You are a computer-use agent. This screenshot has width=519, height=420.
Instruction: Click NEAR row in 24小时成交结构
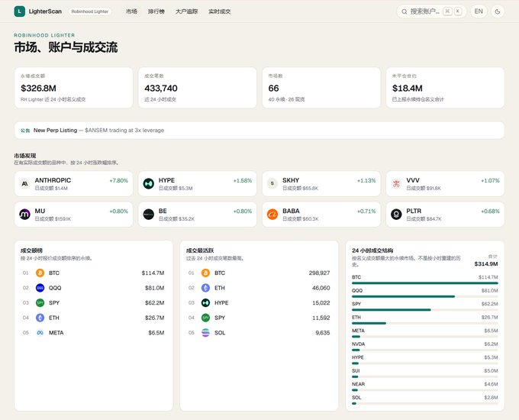425,386
